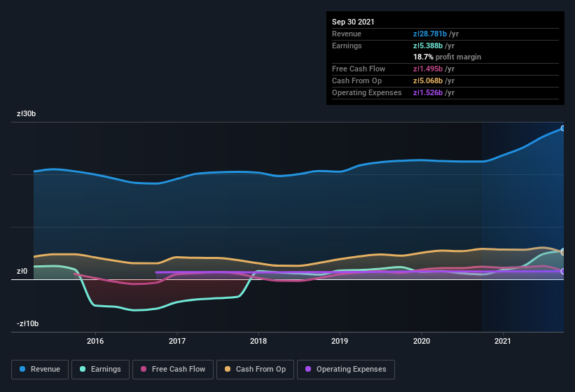Click the zł5.388b earnings value
Image resolution: width=575 pixels, height=392 pixels.
428,45
